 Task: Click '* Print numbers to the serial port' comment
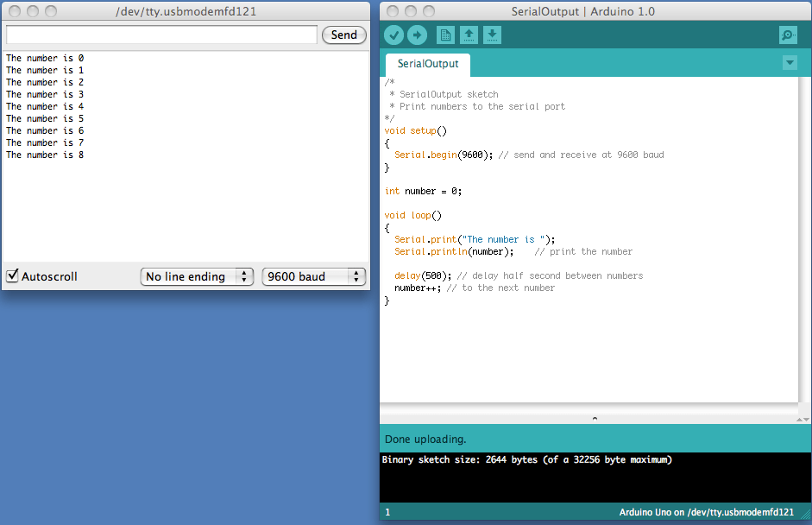click(x=477, y=106)
